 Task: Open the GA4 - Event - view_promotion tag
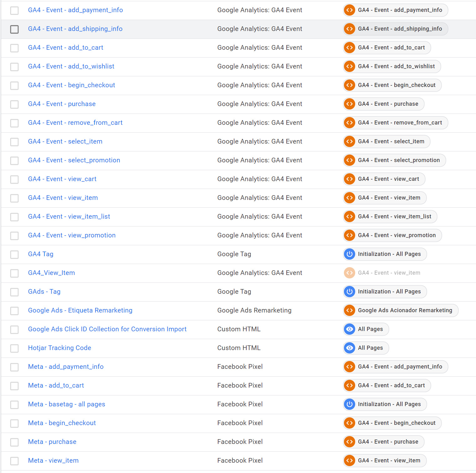coord(72,235)
